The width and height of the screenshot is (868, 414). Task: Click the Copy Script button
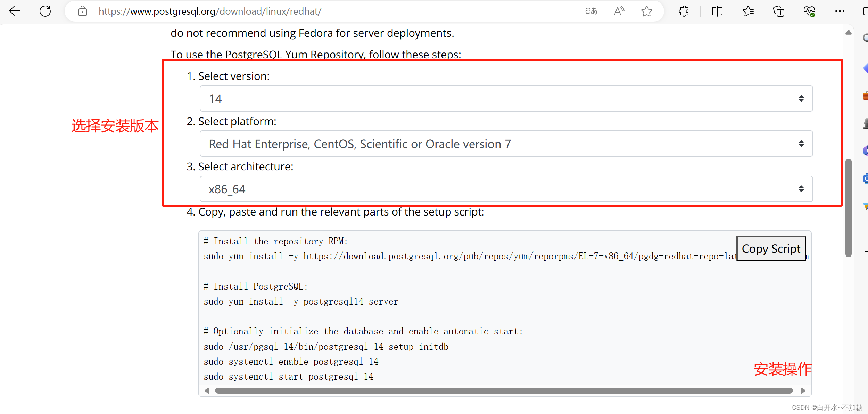[x=771, y=249]
